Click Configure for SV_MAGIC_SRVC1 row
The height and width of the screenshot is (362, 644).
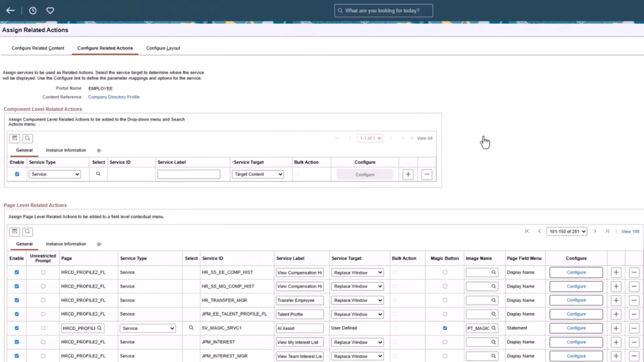(x=576, y=328)
